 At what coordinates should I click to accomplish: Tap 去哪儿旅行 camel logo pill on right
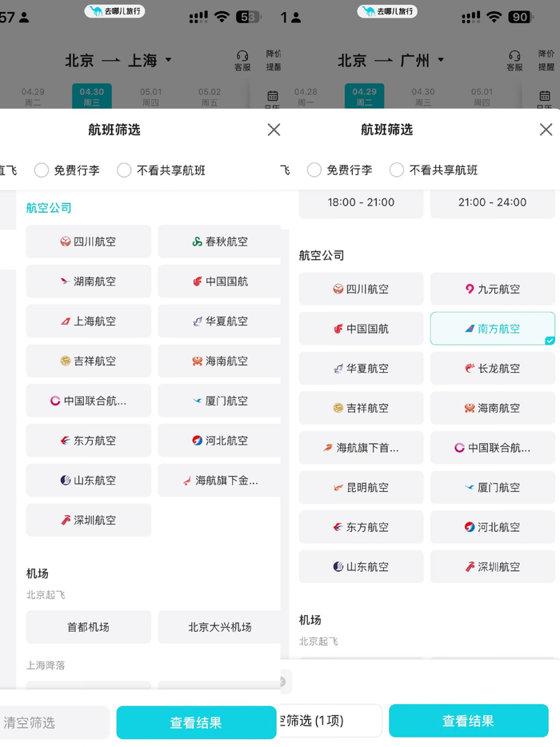387,11
